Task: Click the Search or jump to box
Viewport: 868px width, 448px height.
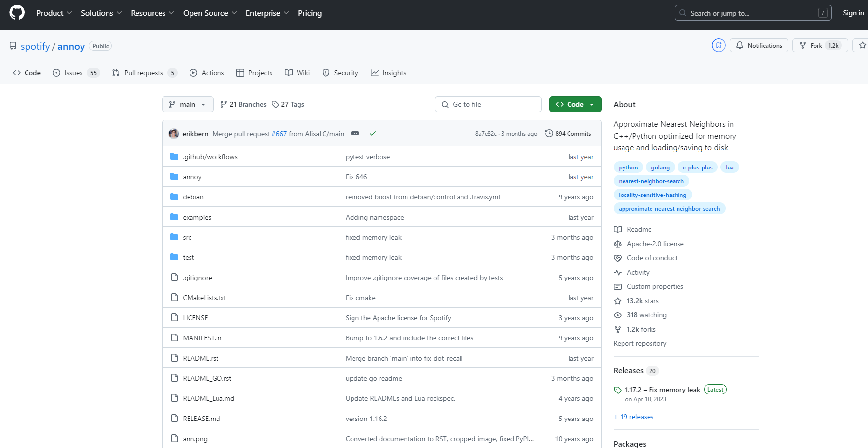Action: click(753, 13)
